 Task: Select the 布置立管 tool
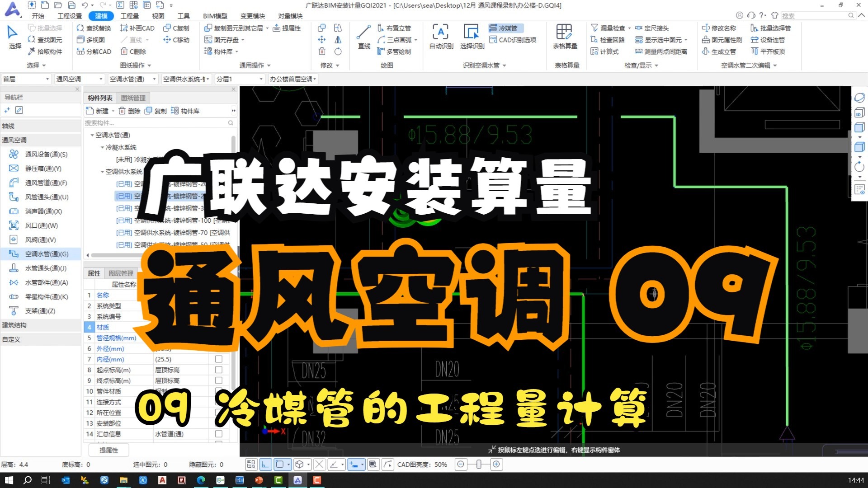tap(396, 28)
